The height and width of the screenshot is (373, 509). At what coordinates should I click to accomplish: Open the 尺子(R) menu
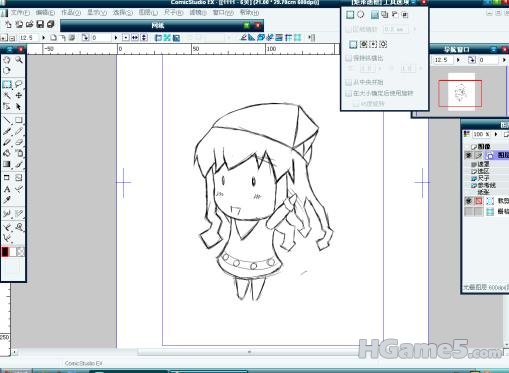(x=174, y=13)
